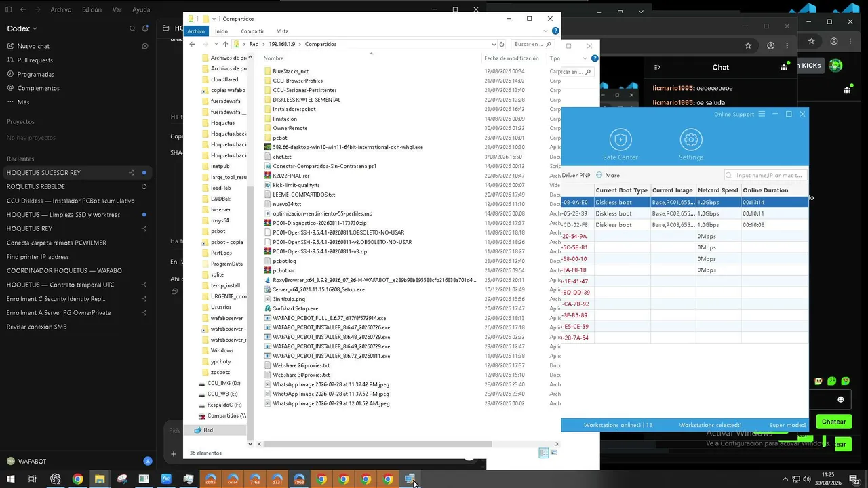The width and height of the screenshot is (868, 488).
Task: Sort by Fecha de modificación column
Action: pyautogui.click(x=511, y=58)
